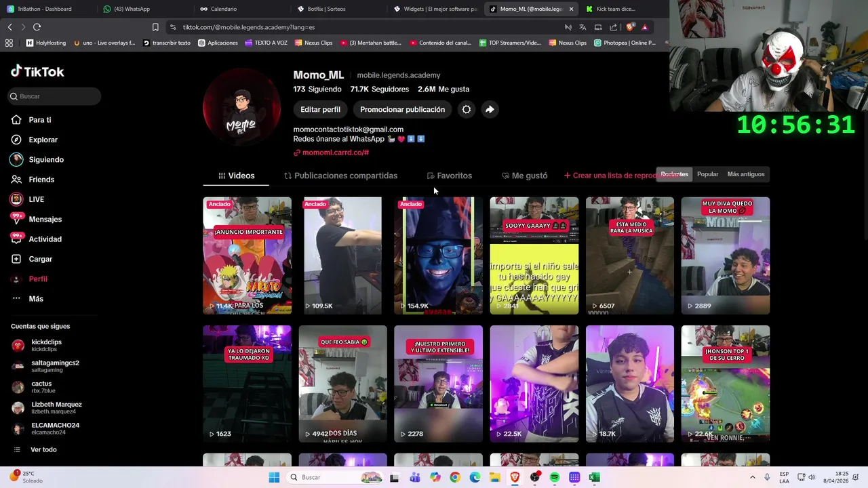This screenshot has height=488, width=868.
Task: Go to Perfil in sidebar
Action: (x=37, y=279)
